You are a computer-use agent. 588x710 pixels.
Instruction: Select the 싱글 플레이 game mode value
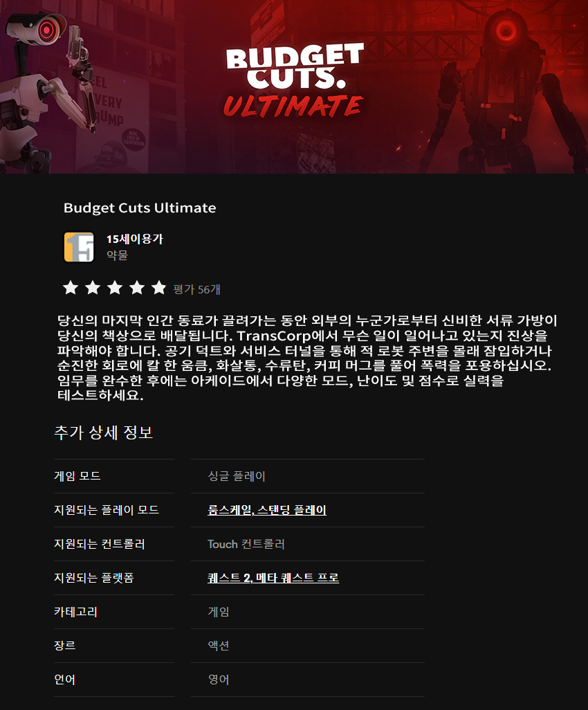click(237, 476)
